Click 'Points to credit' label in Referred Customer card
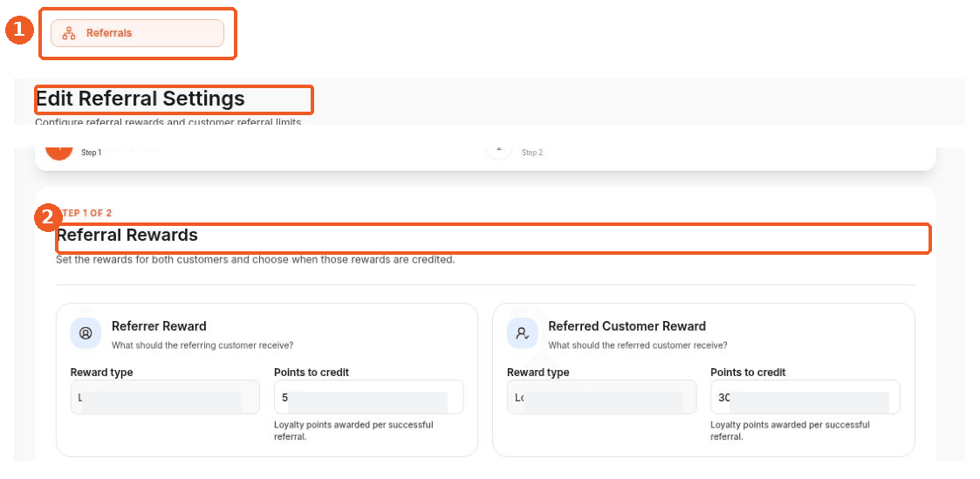980x479 pixels. click(x=748, y=373)
